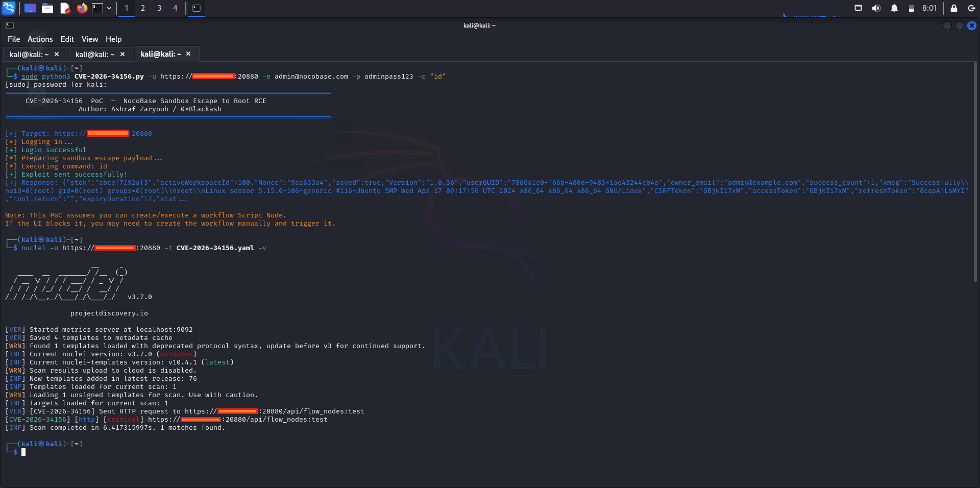Open the File menu in the terminal
Viewport: 980px width, 488px height.
(x=13, y=39)
